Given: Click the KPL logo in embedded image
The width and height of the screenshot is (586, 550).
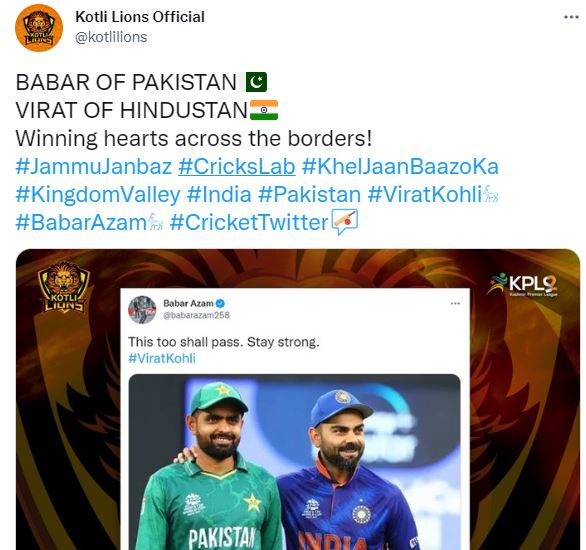Looking at the screenshot, I should point(523,284).
